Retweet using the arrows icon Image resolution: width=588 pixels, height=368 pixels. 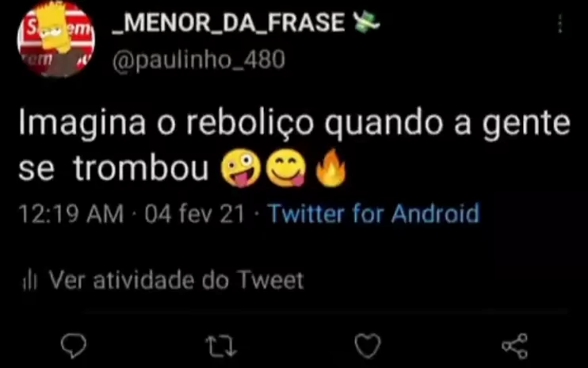pos(221,346)
